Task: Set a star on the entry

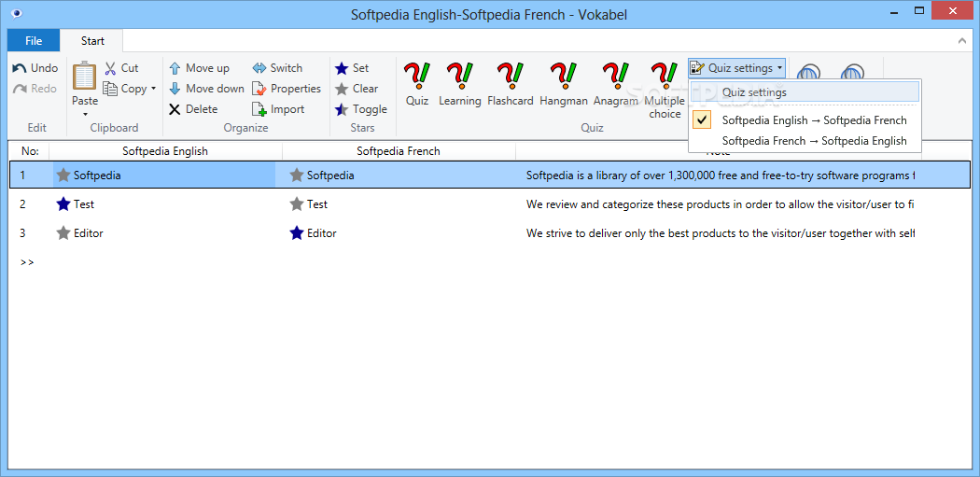Action: [352, 67]
